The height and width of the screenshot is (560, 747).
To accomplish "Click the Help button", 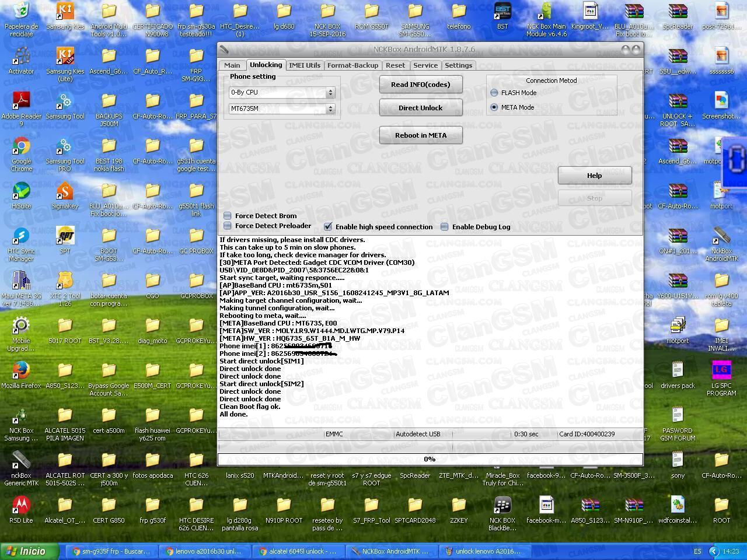I will pos(595,176).
